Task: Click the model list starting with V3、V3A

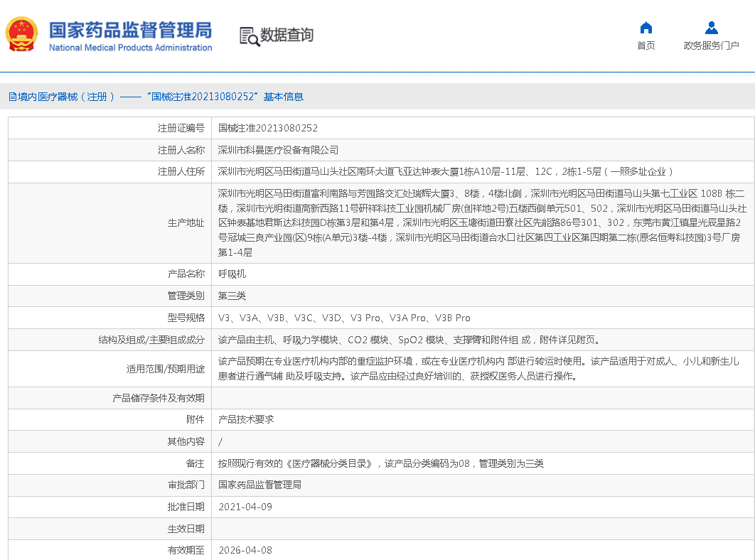Action: (x=343, y=318)
